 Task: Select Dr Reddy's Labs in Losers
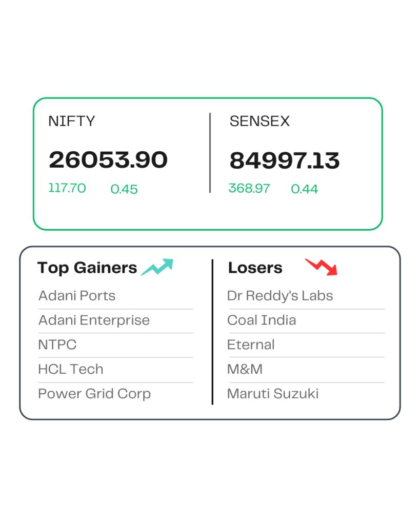280,296
